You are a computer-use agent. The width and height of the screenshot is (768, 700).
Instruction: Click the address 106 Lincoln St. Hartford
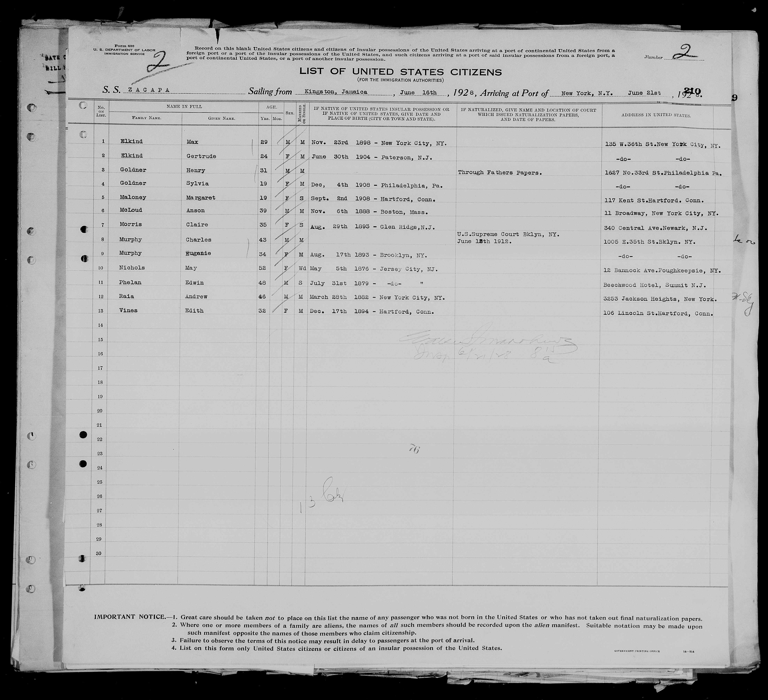(x=658, y=314)
